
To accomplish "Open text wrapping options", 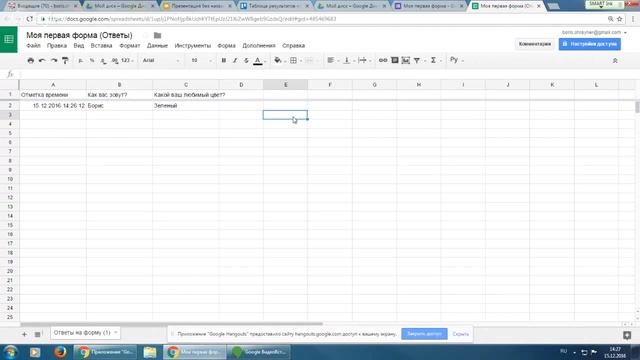I will pos(362,60).
